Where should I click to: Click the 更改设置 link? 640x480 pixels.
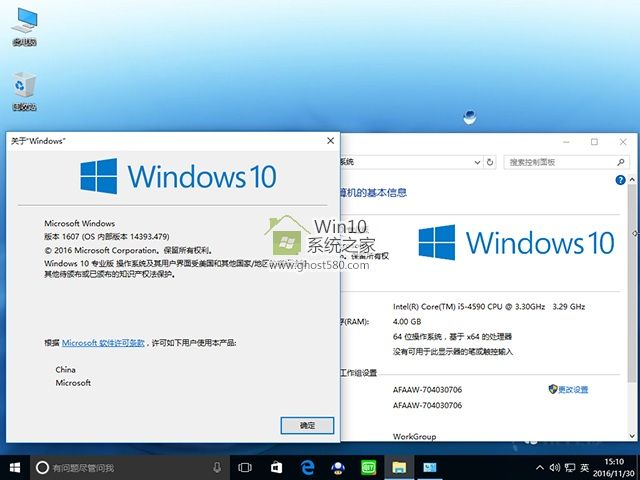click(x=573, y=389)
